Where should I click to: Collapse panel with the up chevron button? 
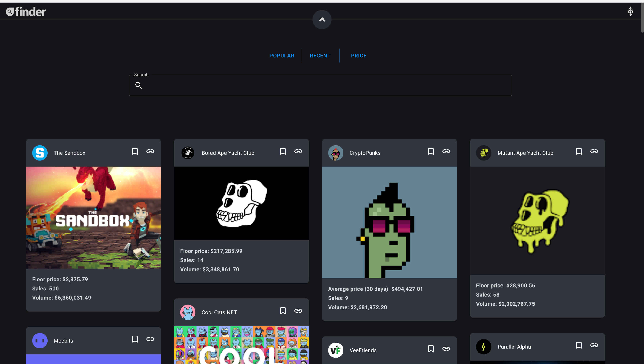(x=322, y=20)
